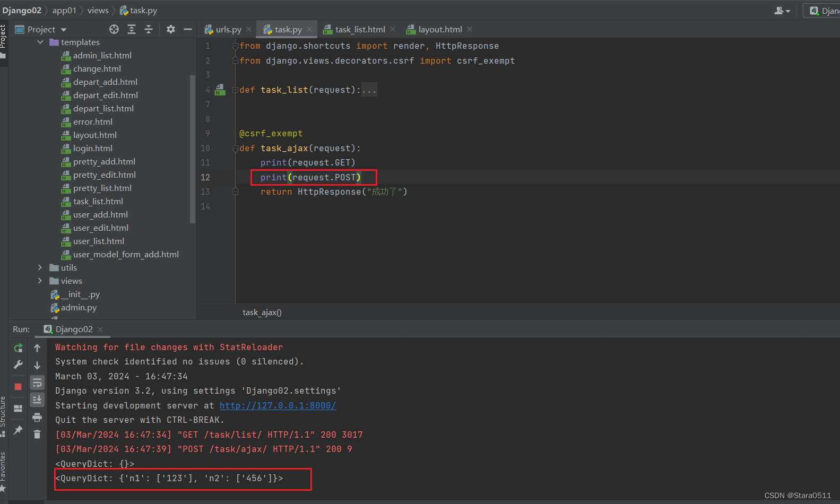Place cursor on line 12 print(request.POST)

(x=310, y=177)
